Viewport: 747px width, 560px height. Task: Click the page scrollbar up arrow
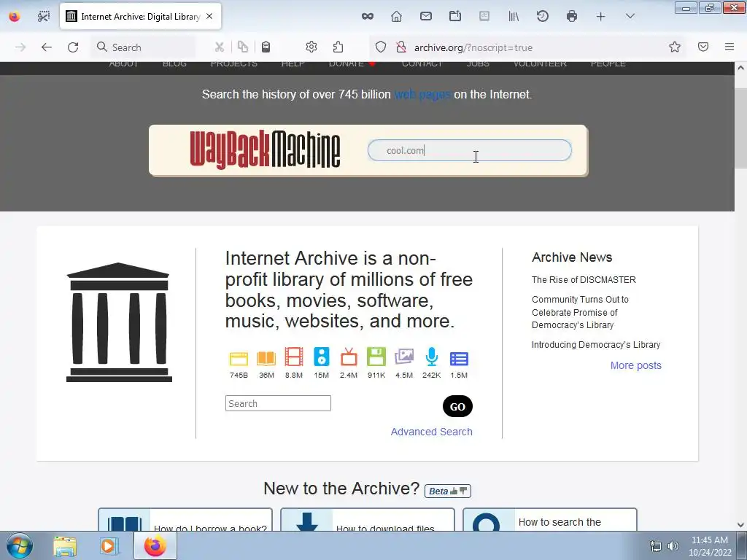tap(741, 68)
